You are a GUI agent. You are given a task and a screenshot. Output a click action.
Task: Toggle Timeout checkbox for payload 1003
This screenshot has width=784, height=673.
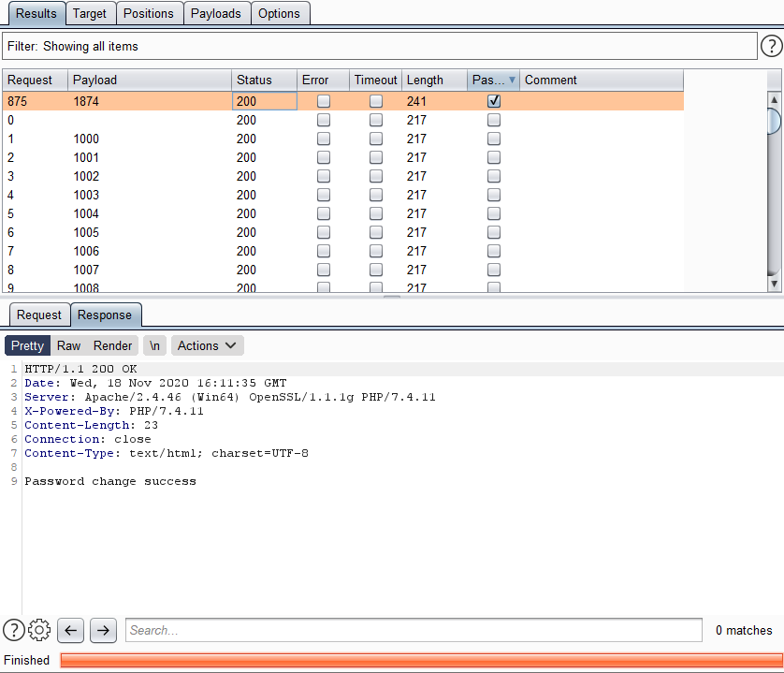(x=376, y=195)
